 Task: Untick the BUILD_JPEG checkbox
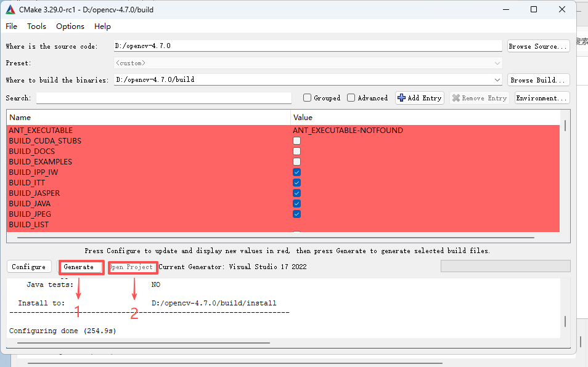[x=296, y=214]
